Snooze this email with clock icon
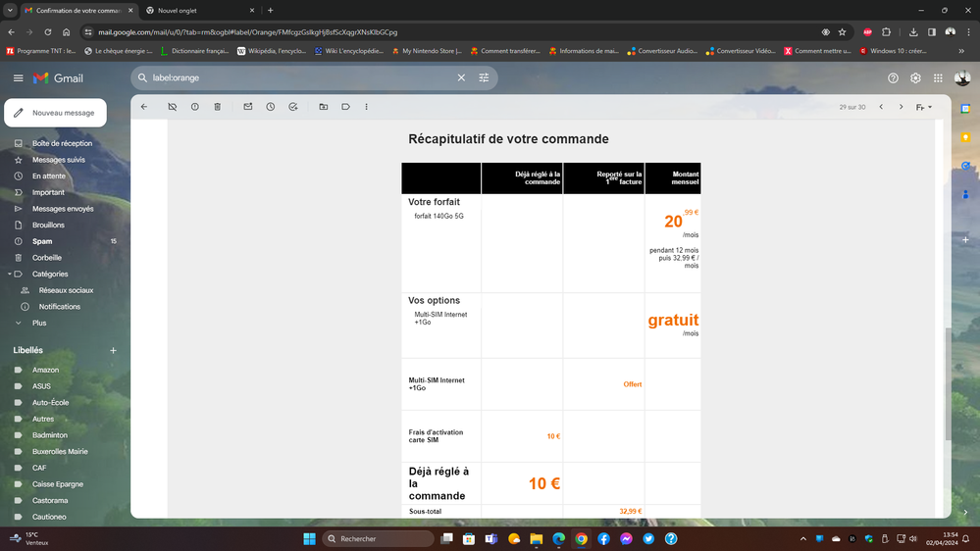Image resolution: width=980 pixels, height=551 pixels. [x=271, y=107]
